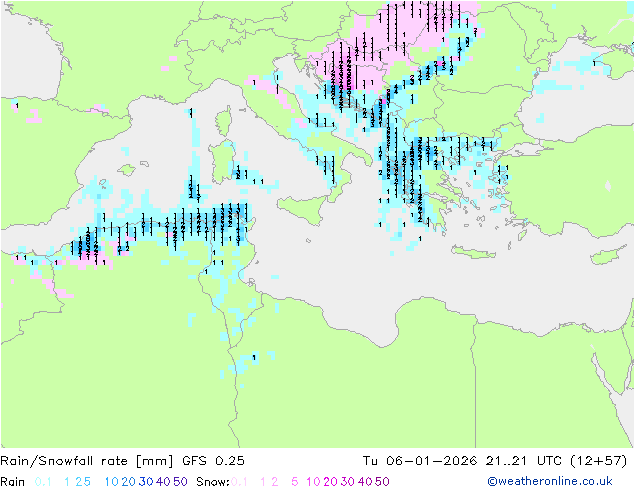Viewport: 634px width, 490px height.
Task: Pick the rain legend value 40
Action: click(x=163, y=482)
